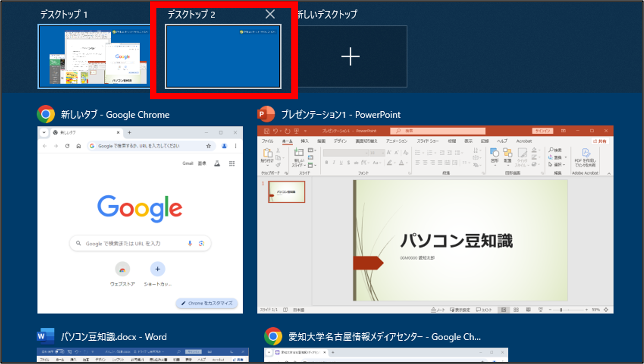Expand the tab search chevron in 新しいタブ Chrome

tap(44, 133)
